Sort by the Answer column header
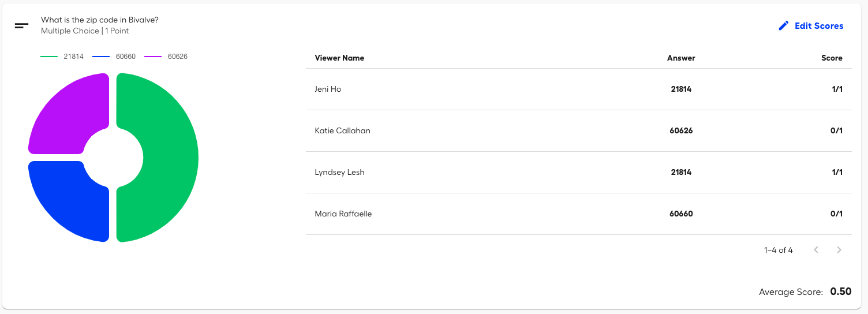868x314 pixels. 681,58
